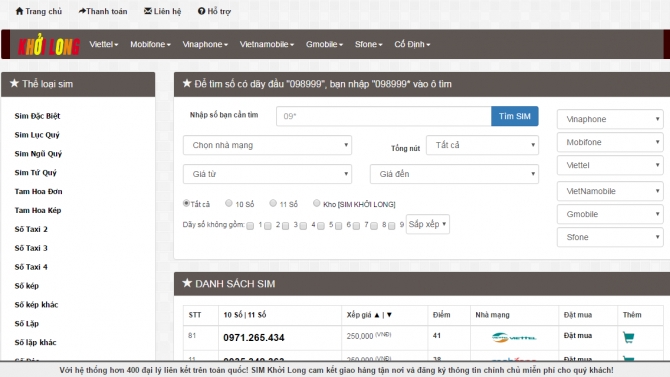Image resolution: width=670 pixels, height=377 pixels.
Task: Open the Sim Tứ Quý category
Action: coord(35,173)
